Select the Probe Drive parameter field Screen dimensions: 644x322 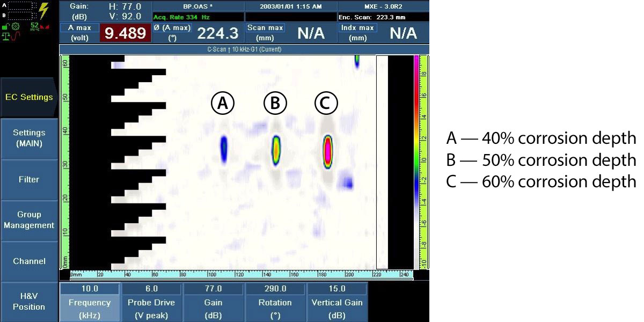(151, 302)
